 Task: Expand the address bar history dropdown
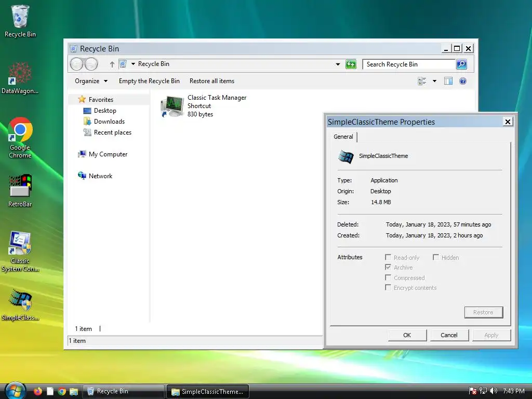338,64
